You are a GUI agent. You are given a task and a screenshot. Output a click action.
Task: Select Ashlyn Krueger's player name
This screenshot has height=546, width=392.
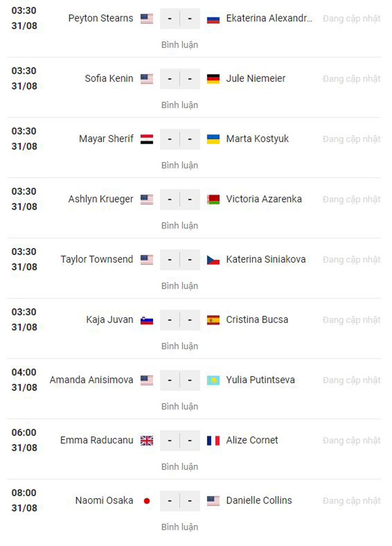[101, 199]
